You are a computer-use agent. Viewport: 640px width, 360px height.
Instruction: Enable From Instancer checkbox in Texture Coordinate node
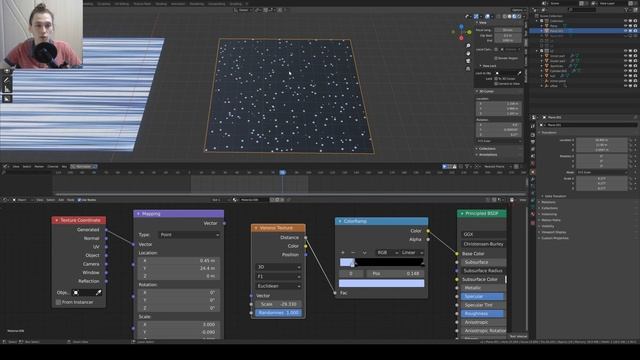(x=58, y=302)
